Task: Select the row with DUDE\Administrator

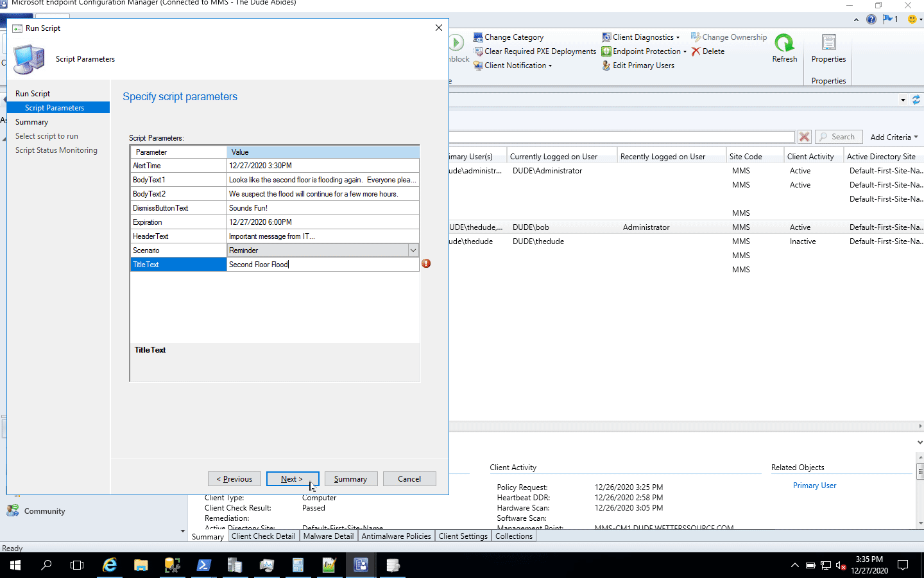Action: point(686,171)
